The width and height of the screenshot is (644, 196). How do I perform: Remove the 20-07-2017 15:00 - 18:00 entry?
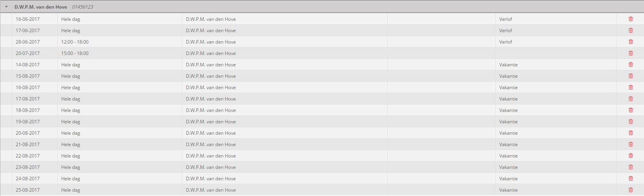[631, 53]
